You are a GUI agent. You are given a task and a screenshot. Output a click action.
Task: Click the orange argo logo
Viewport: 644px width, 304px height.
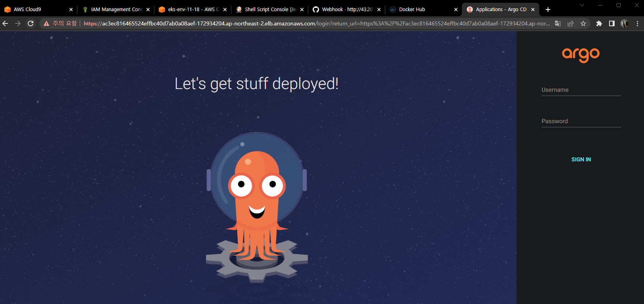tap(581, 55)
